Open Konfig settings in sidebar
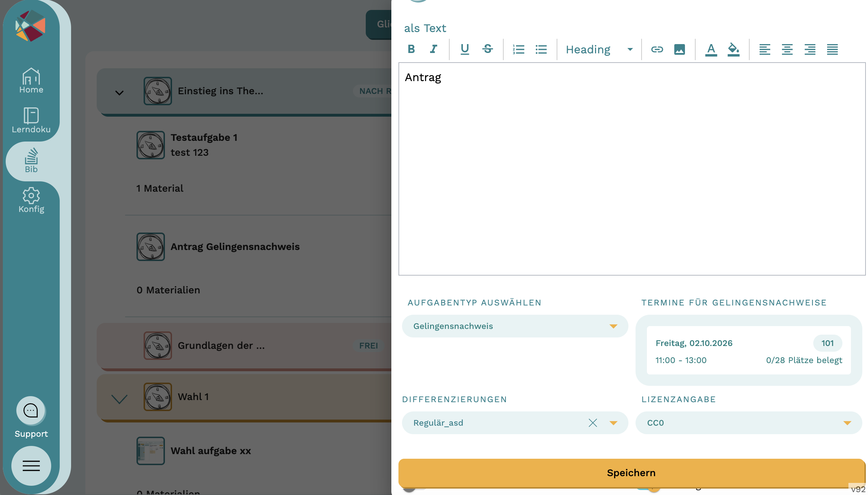 31,200
